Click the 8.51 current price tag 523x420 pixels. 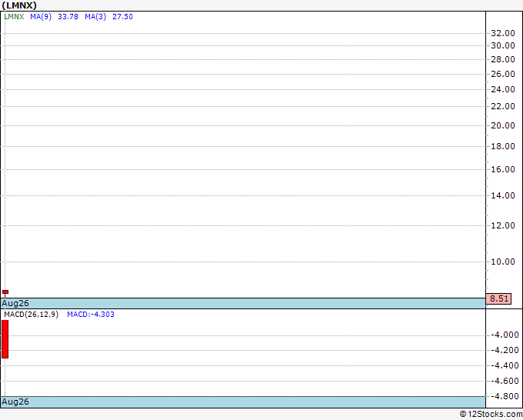click(498, 298)
